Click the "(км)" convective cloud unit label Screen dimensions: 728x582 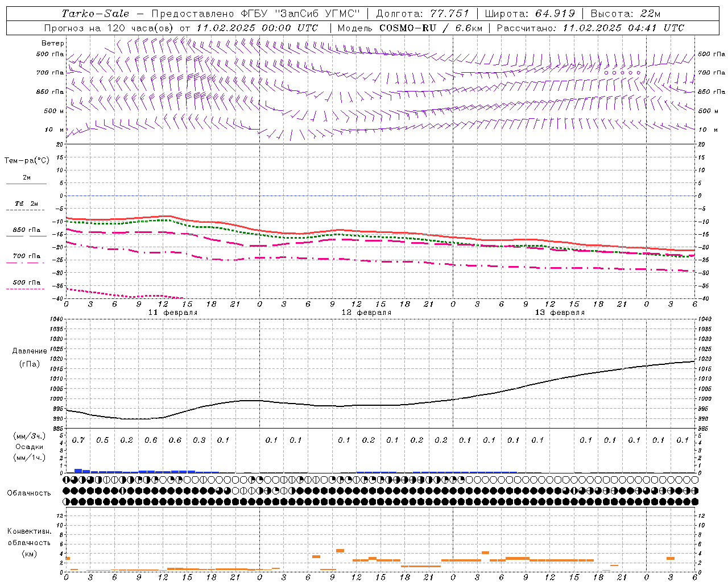[x=30, y=554]
